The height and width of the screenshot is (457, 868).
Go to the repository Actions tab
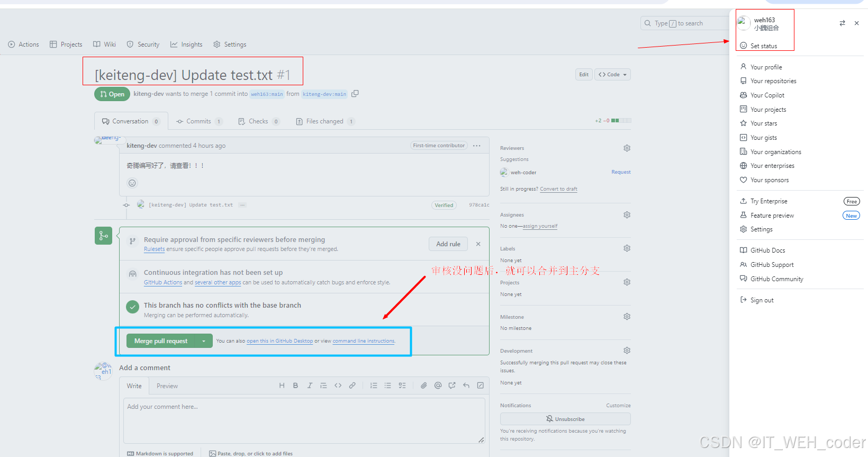pos(24,44)
